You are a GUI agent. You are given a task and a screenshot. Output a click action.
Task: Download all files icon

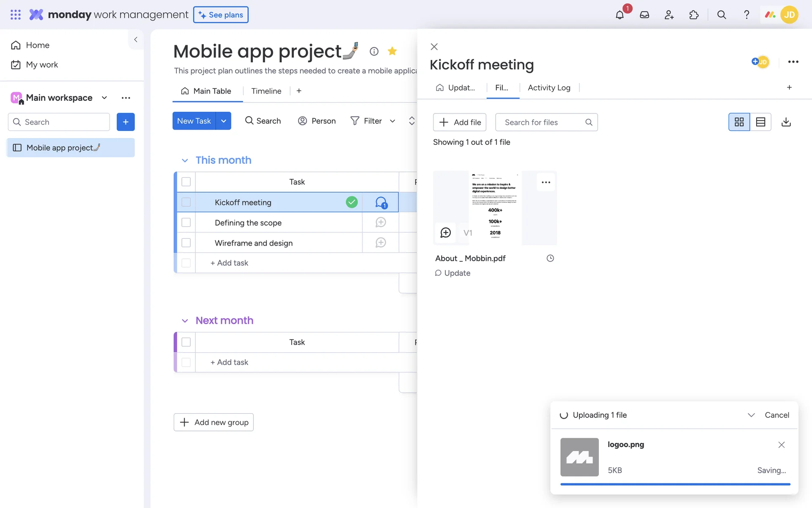(x=786, y=122)
